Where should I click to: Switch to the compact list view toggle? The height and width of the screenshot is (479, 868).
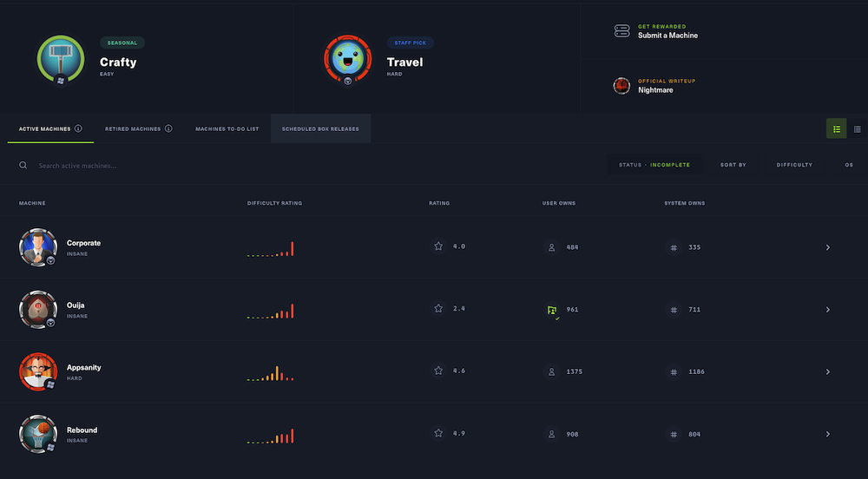[858, 128]
